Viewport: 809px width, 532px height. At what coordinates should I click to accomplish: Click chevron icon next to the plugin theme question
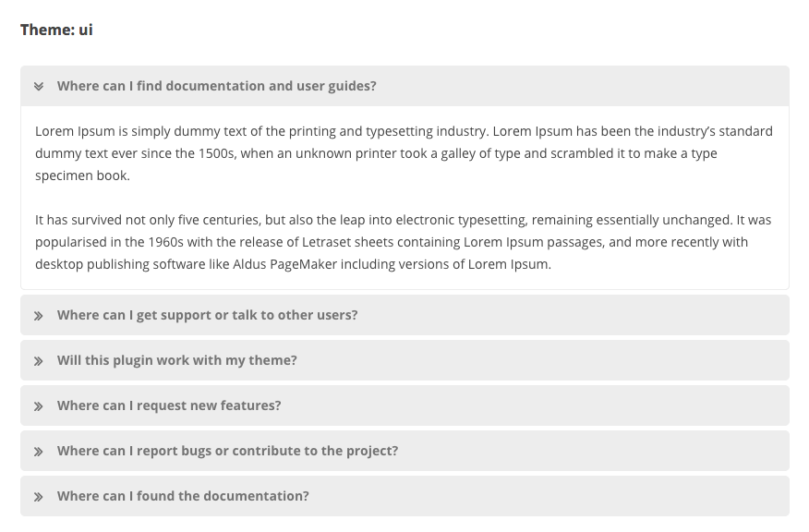tap(39, 361)
